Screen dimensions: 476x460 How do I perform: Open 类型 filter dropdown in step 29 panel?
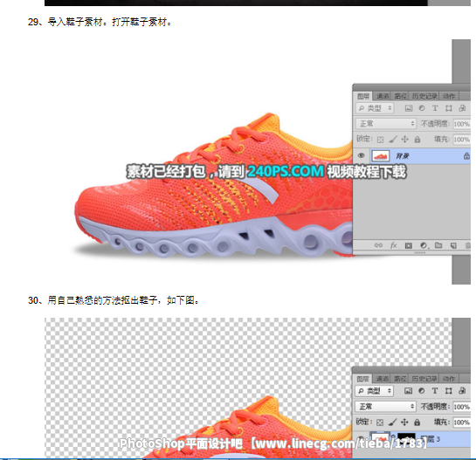[375, 108]
